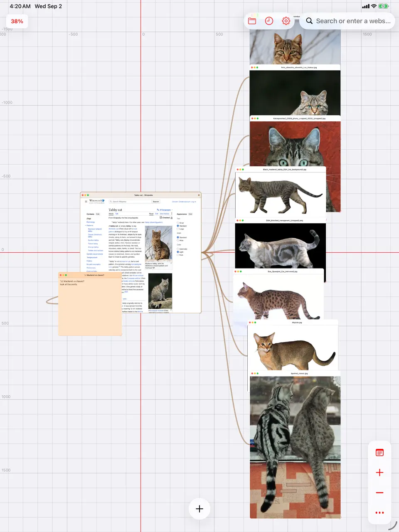This screenshot has width=399, height=532.
Task: Click the spotted Star Spangled cat image
Action: pos(278,296)
